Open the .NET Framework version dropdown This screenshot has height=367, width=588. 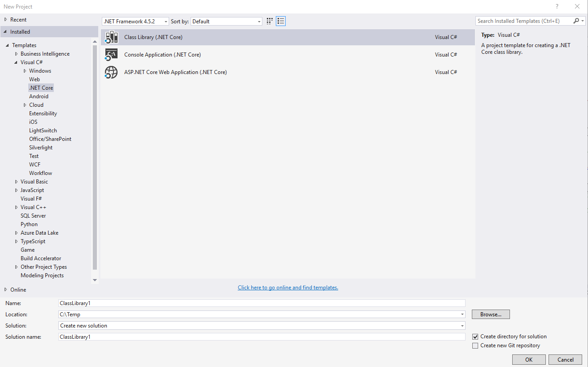[x=135, y=22]
